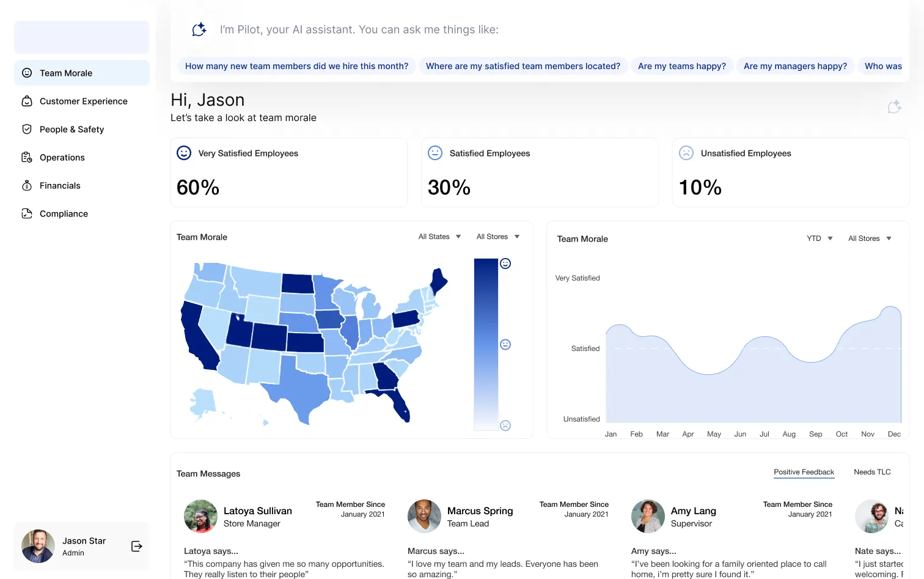This screenshot has height=579, width=924.
Task: Open the All States dropdown
Action: coord(439,237)
